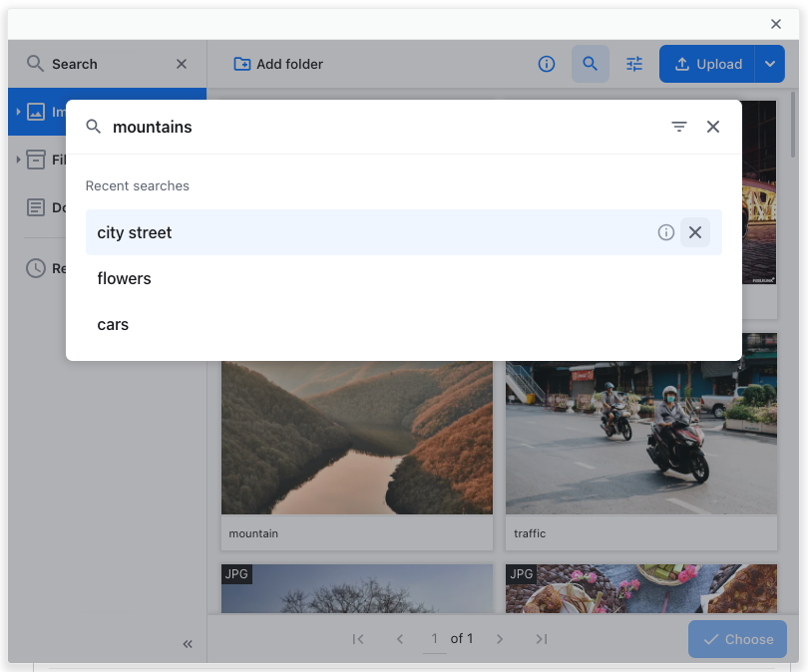The width and height of the screenshot is (808, 672).
Task: Go to the first page of results
Action: coord(358,639)
